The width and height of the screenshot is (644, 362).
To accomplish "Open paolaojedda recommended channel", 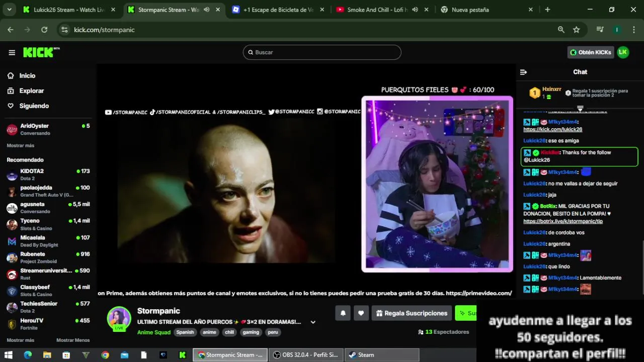I will coord(48,191).
